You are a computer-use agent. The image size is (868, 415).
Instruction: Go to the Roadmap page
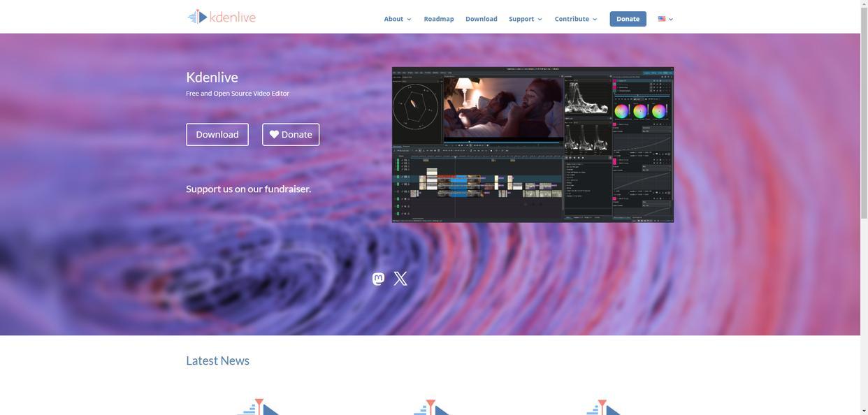point(438,19)
